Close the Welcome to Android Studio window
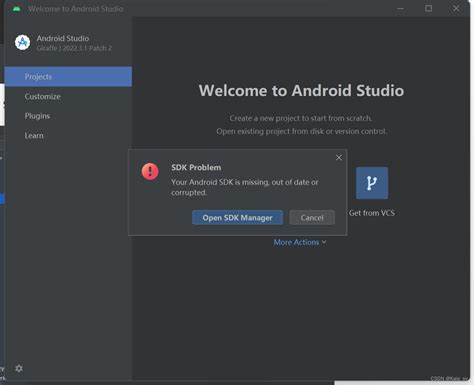The image size is (474, 385). click(456, 9)
